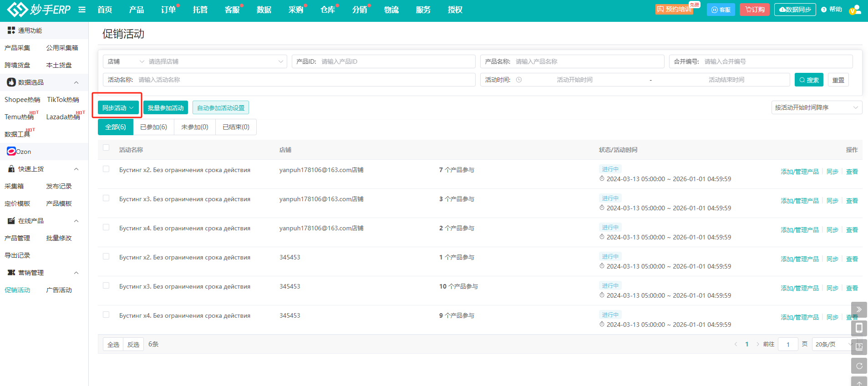Open the 店铺 type dropdown
The height and width of the screenshot is (386, 868).
point(126,61)
